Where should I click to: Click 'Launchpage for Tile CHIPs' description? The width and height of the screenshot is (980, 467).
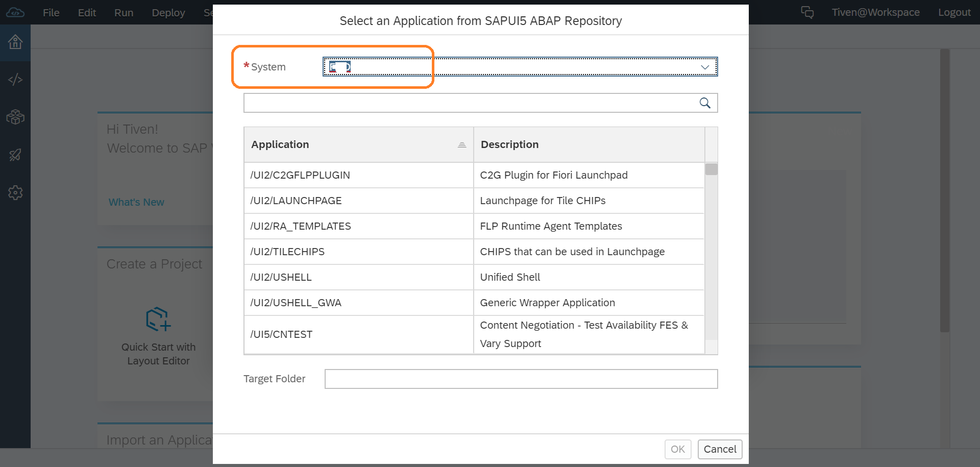[543, 201]
